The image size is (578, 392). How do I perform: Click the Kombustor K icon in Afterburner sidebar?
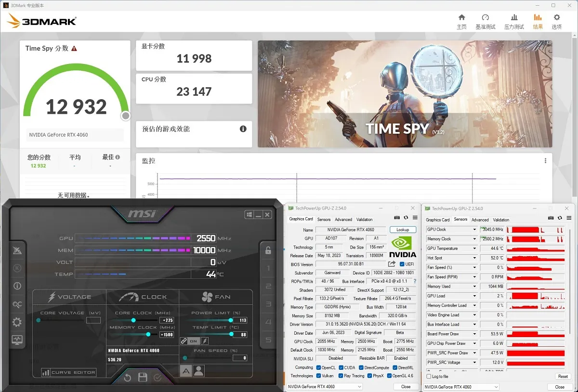pos(17,268)
